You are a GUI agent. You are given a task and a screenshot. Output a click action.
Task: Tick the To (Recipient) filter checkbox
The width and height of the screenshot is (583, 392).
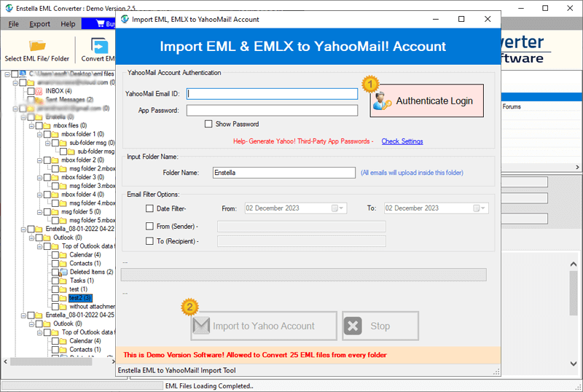[149, 241]
